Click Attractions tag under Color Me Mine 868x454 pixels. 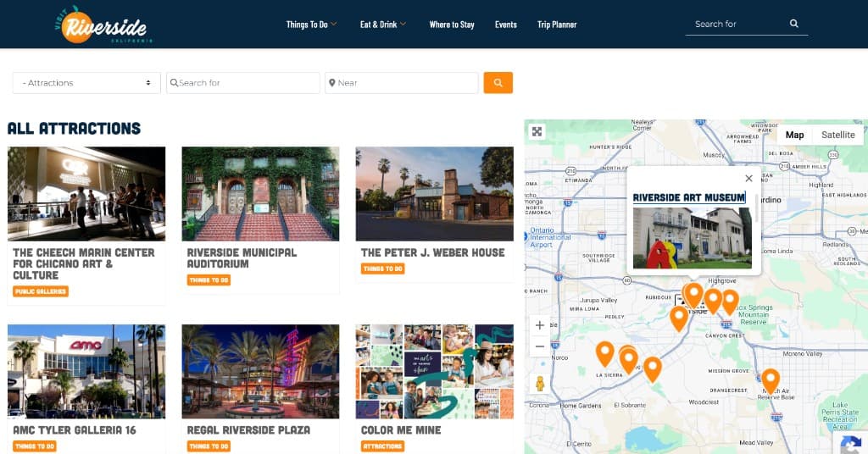pos(382,446)
